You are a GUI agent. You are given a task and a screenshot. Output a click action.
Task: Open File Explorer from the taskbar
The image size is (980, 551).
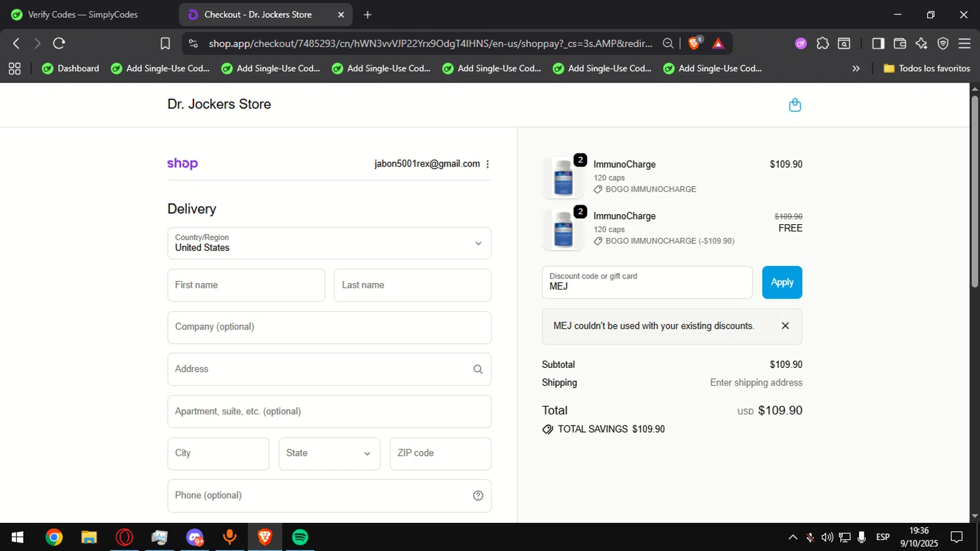pyautogui.click(x=89, y=537)
